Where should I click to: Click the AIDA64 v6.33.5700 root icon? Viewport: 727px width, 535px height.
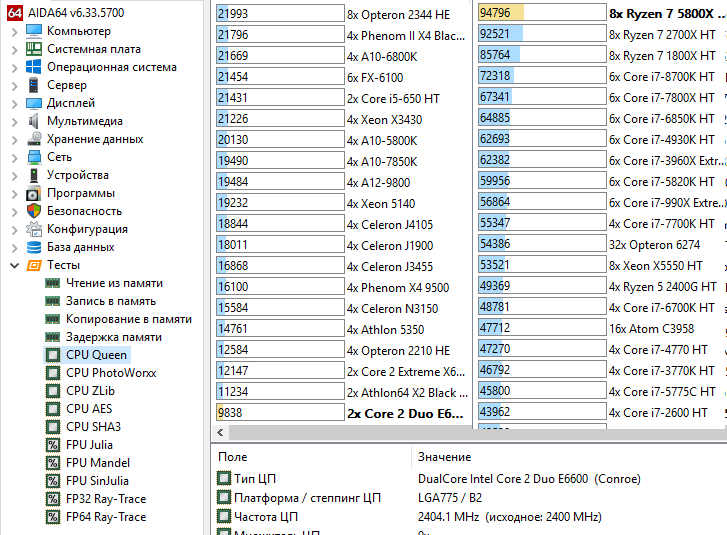[15, 13]
